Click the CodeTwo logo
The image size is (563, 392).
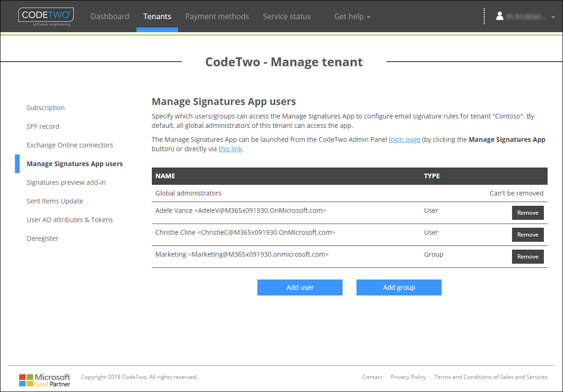[46, 16]
